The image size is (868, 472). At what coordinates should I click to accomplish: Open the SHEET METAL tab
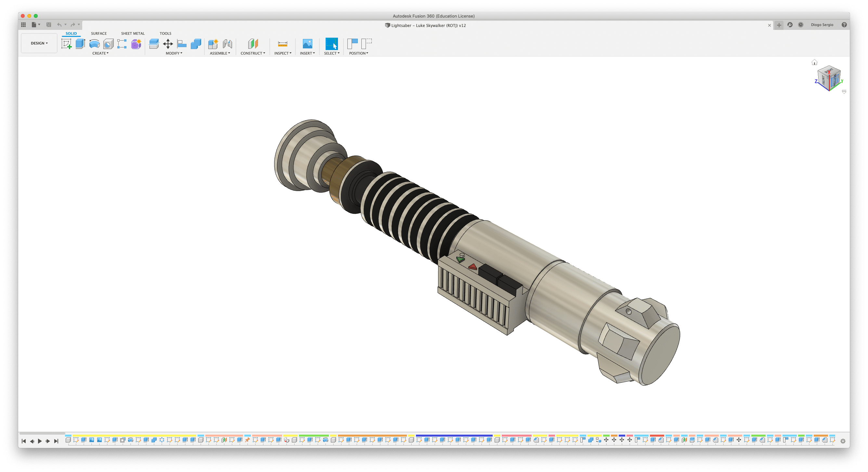[133, 33]
